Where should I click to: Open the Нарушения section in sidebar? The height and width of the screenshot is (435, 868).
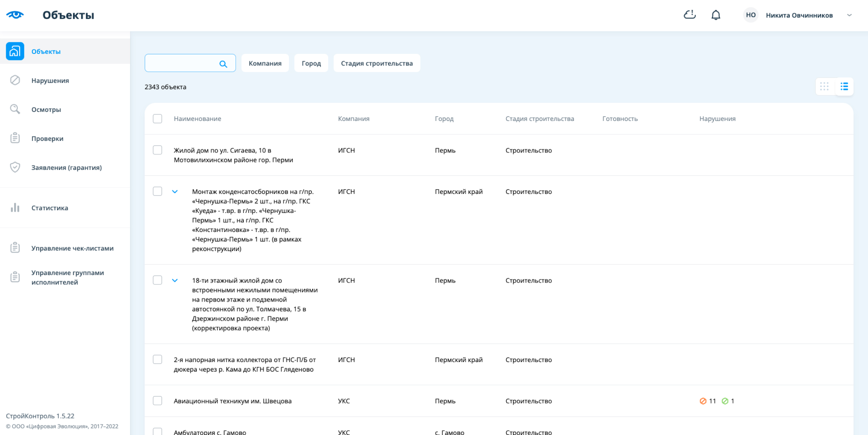pos(50,80)
